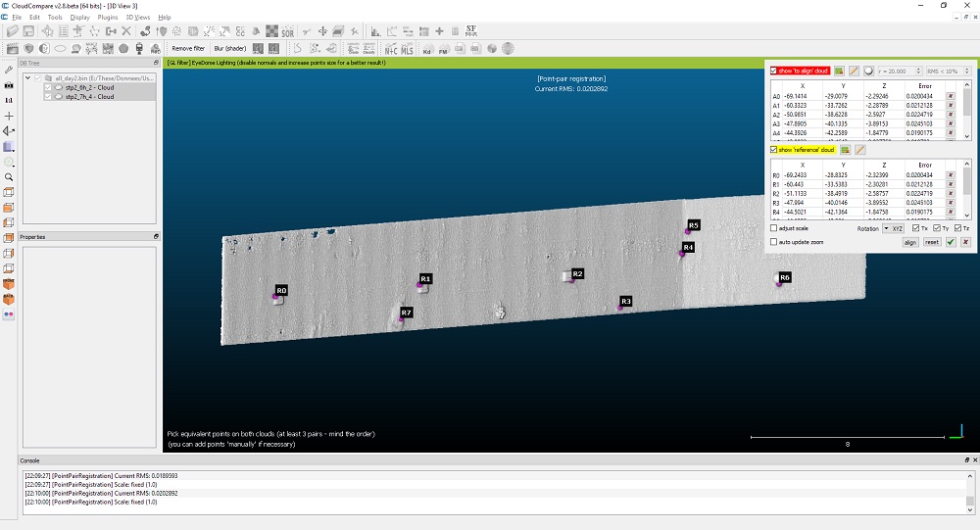The width and height of the screenshot is (980, 530).
Task: Click the Open file folder icon
Action: coord(13,31)
